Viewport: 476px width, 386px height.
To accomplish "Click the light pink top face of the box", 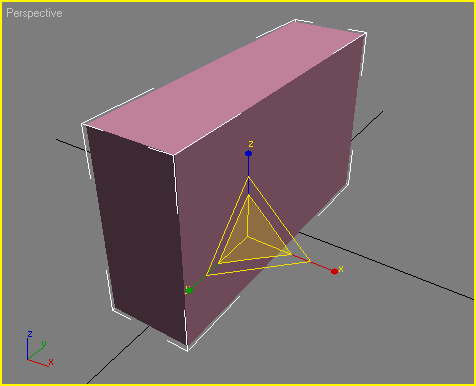I will (x=223, y=88).
